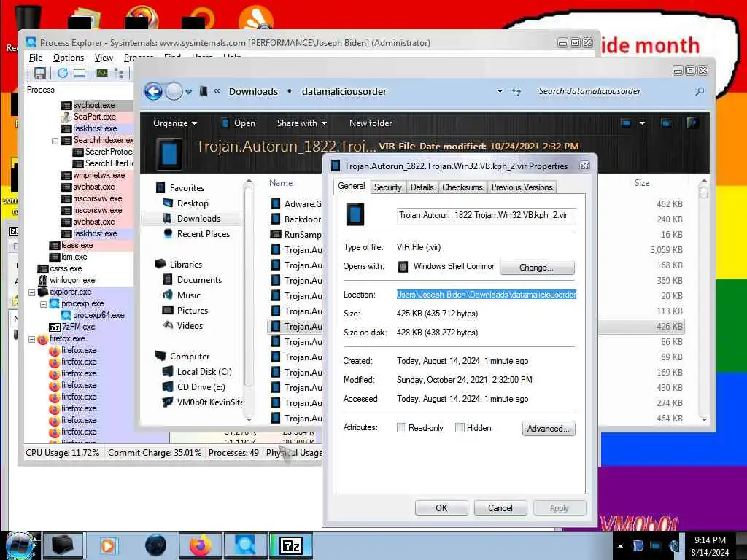Open recent pages dropdown next to Forward
The image size is (747, 560).
[189, 91]
